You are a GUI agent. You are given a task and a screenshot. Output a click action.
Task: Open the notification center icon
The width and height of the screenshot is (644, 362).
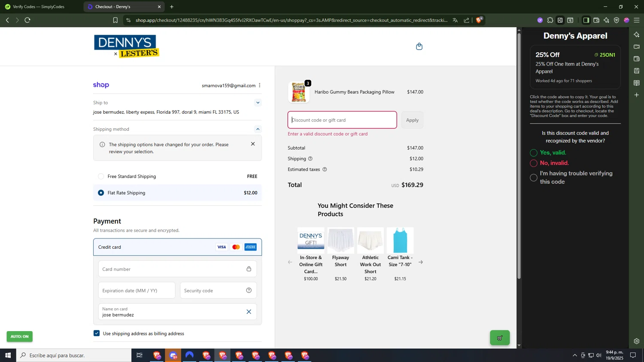[633, 355]
